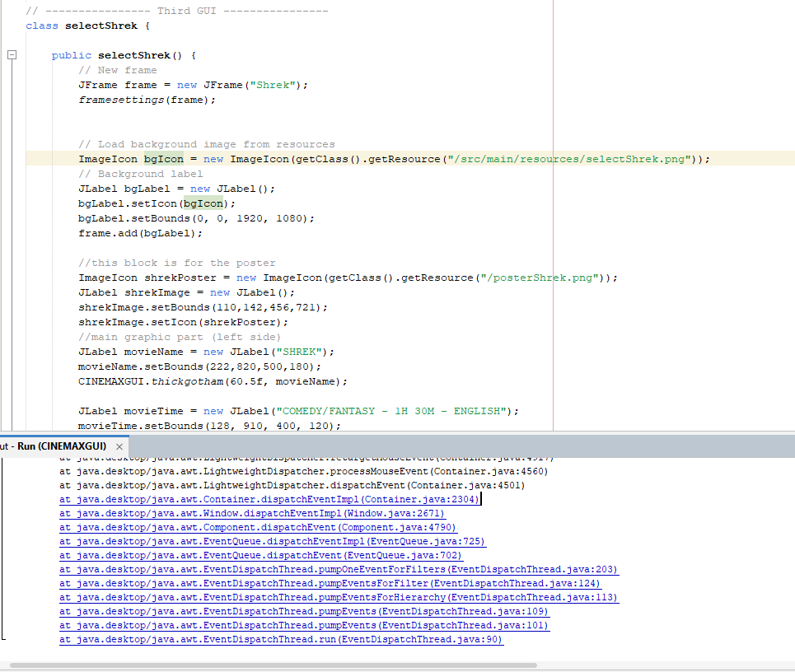
Task: Click the "COMEDY/FANTASY – 1H 30M – ENGLISH" string
Action: (x=391, y=411)
